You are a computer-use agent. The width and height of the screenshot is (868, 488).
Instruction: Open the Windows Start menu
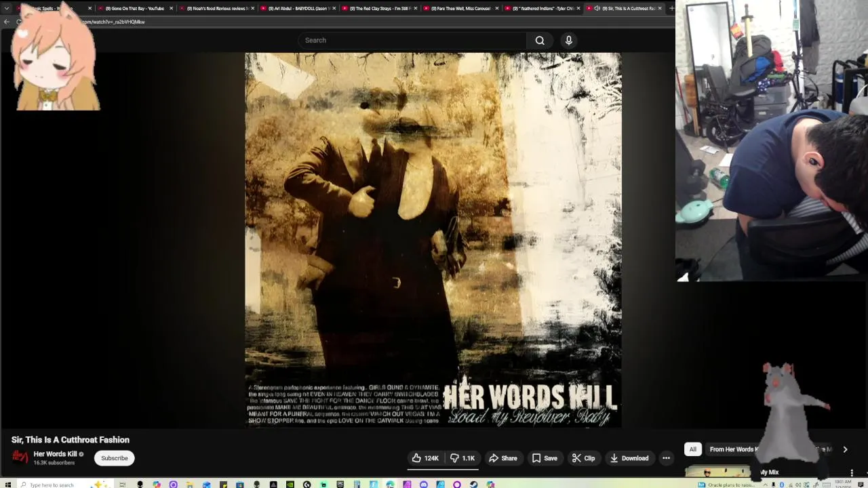[7, 484]
